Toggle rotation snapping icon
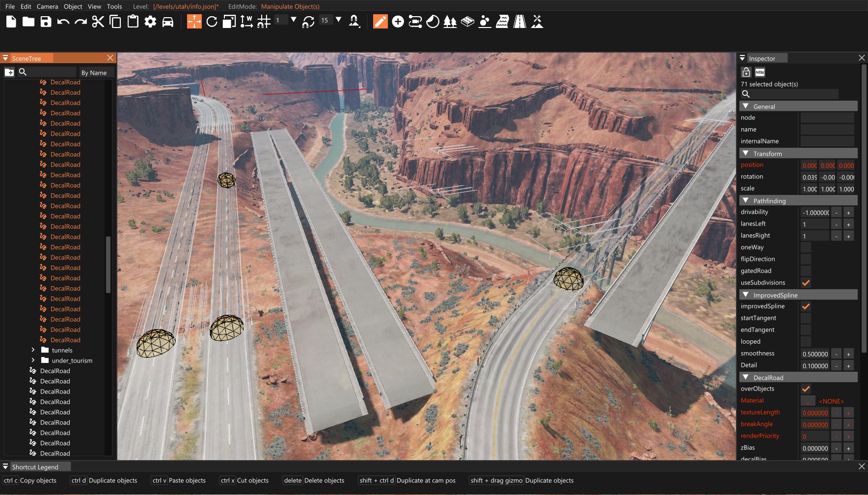This screenshot has width=868, height=495. (x=308, y=22)
